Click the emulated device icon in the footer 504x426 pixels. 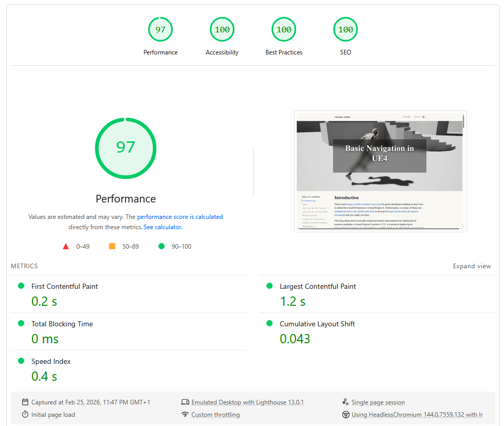click(185, 402)
